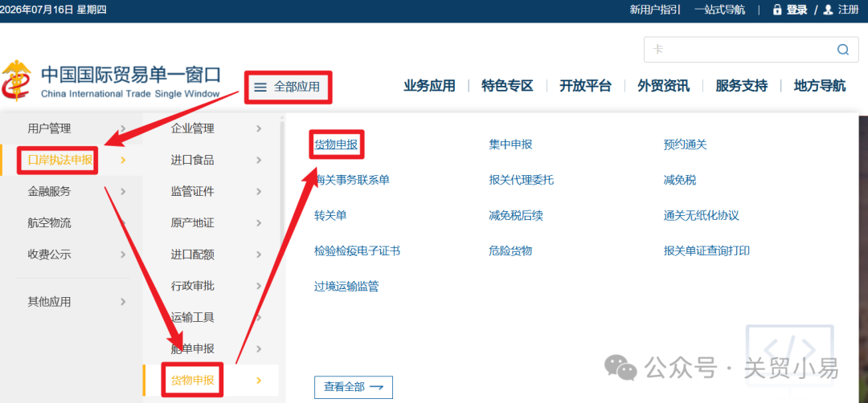This screenshot has height=403, width=868.
Task: Open the 危险货物 link
Action: coord(510,251)
